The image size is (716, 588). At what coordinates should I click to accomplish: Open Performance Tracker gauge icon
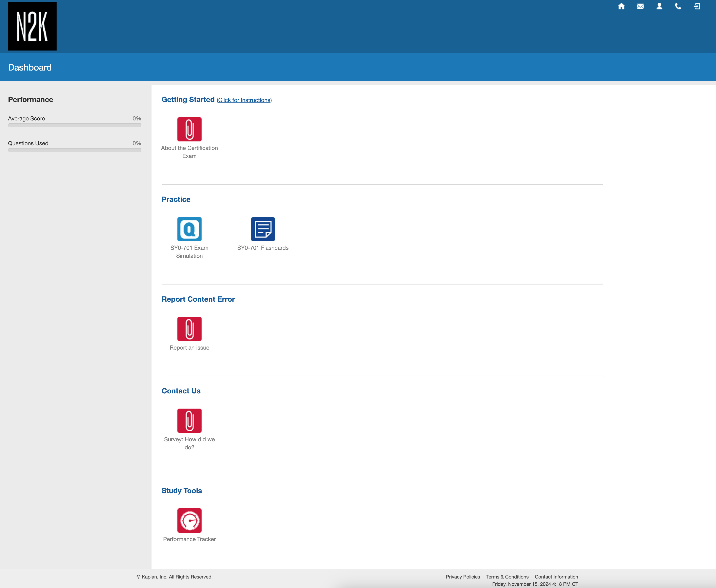[x=189, y=520]
